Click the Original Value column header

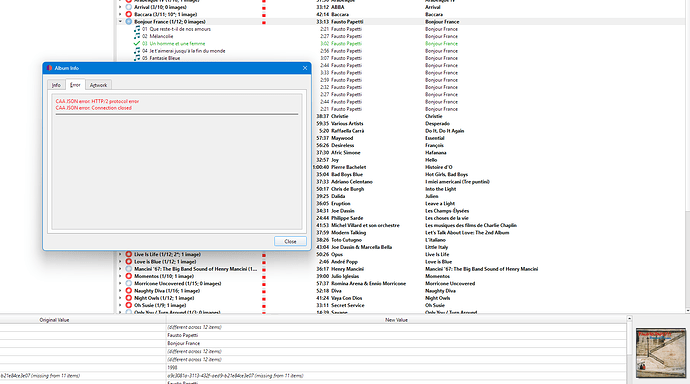coord(55,320)
